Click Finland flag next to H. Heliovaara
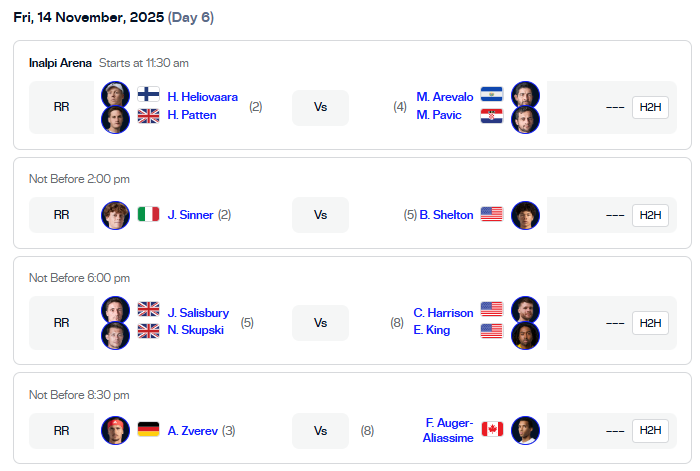Screen dimensions: 700x471 (x=148, y=96)
